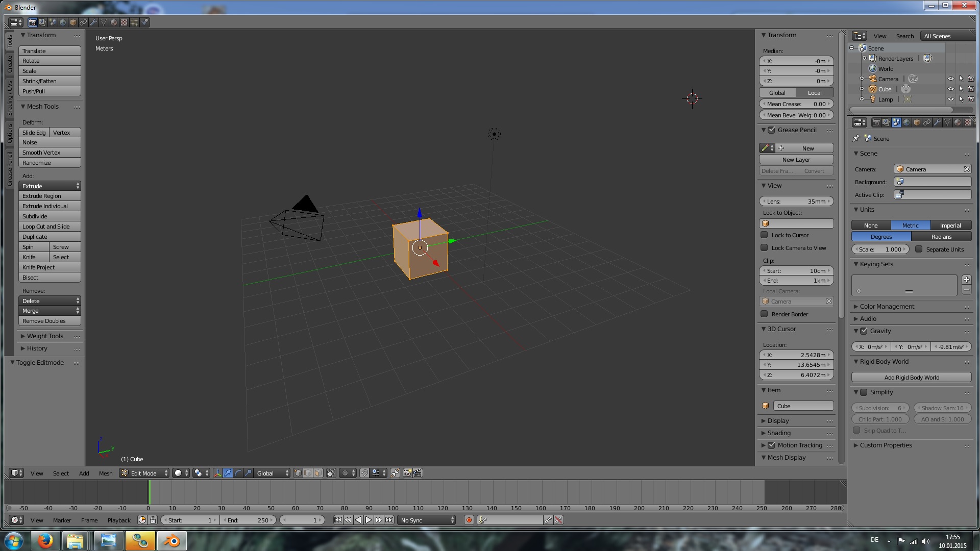The width and height of the screenshot is (980, 551).
Task: Click the timeline play animation button
Action: pyautogui.click(x=369, y=520)
